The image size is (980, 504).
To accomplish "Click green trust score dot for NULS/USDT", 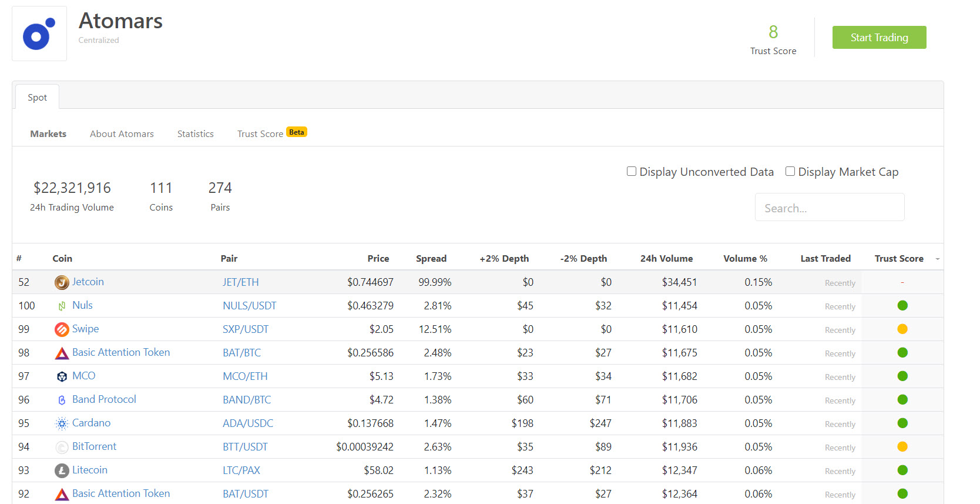I will [902, 305].
